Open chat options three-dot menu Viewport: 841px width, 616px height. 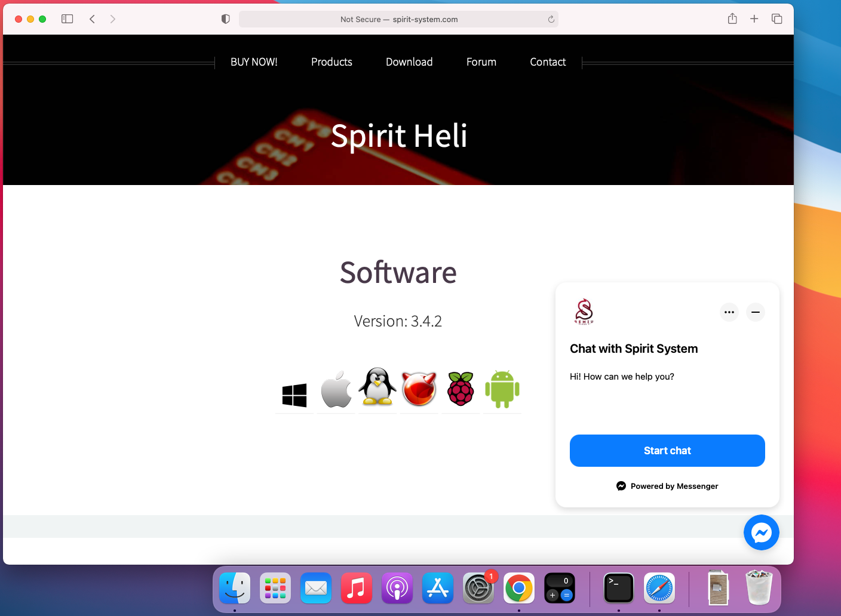tap(729, 312)
